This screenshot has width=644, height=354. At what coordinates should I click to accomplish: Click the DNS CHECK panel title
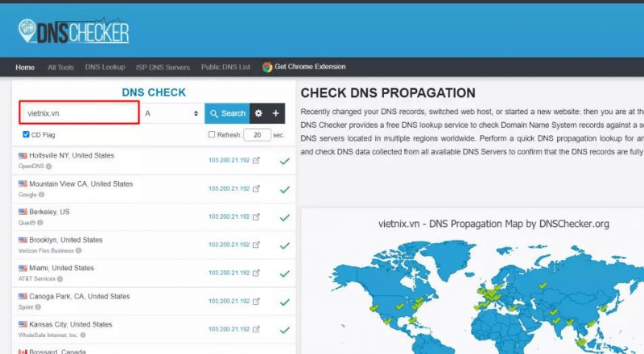[x=154, y=93]
